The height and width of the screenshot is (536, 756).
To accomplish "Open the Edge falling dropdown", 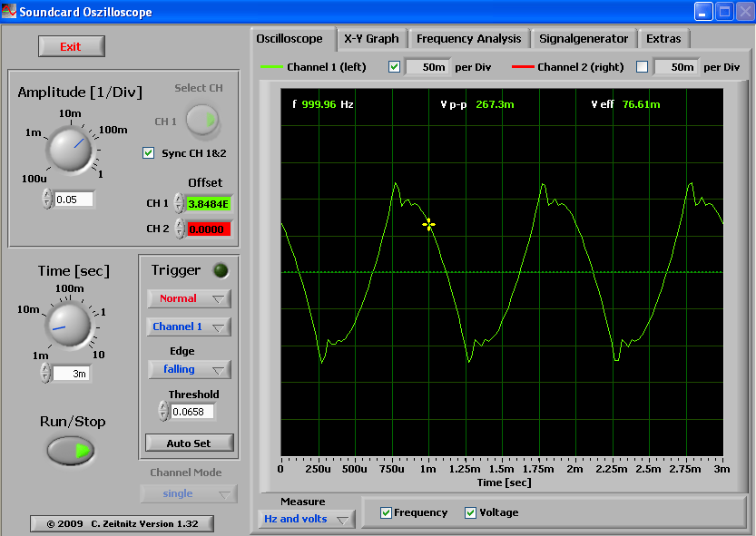I will [x=190, y=369].
